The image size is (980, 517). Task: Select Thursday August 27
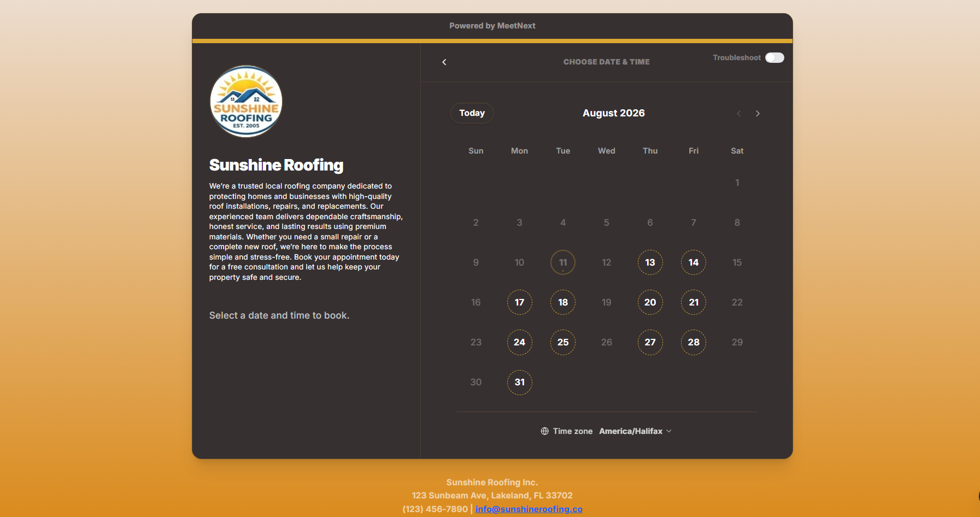650,342
